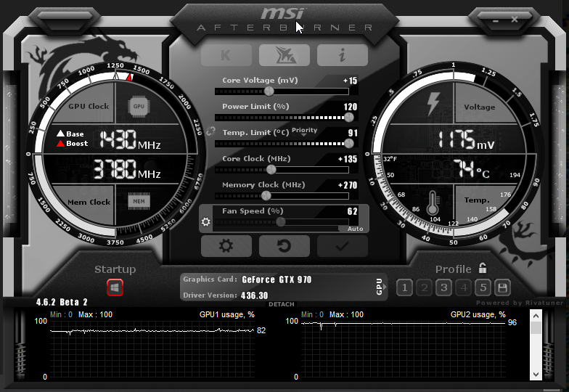Toggle the profile lock padlock icon
This screenshot has height=392, width=569.
[x=483, y=269]
